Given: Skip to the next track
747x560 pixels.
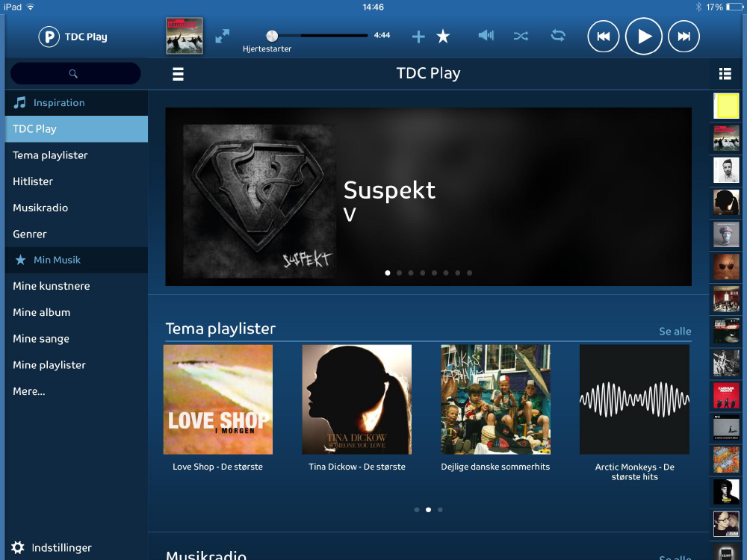Looking at the screenshot, I should 684,37.
